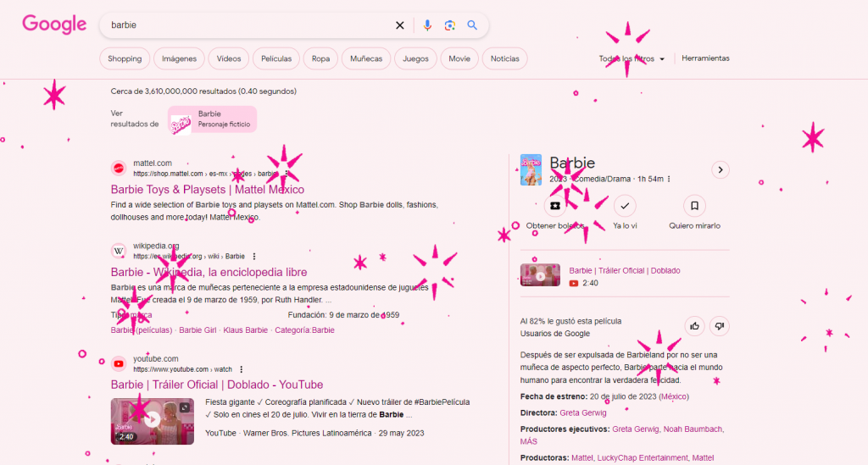Click the mattel.com site favicon
This screenshot has height=465, width=868.
click(118, 168)
